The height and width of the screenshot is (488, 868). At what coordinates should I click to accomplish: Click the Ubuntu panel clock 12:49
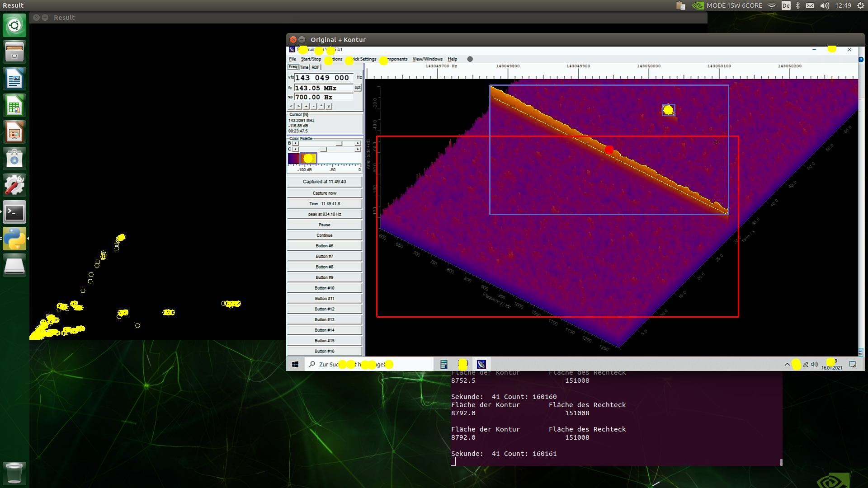coord(843,5)
